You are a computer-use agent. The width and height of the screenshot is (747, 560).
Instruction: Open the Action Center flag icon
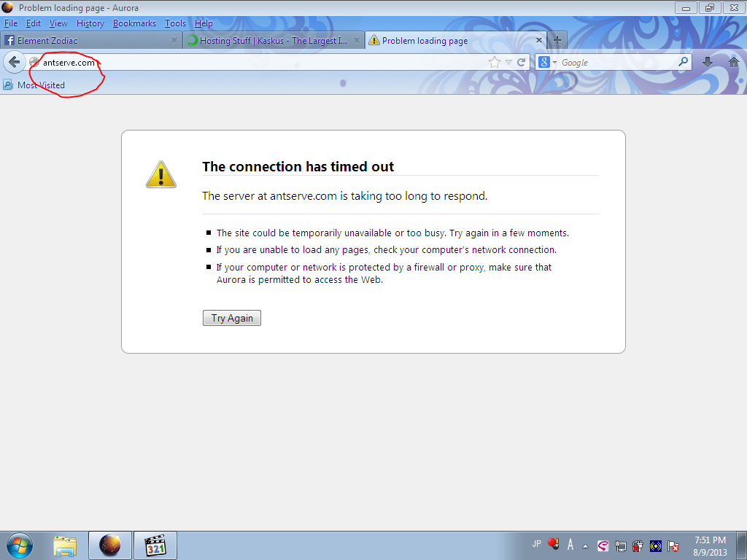pyautogui.click(x=673, y=546)
